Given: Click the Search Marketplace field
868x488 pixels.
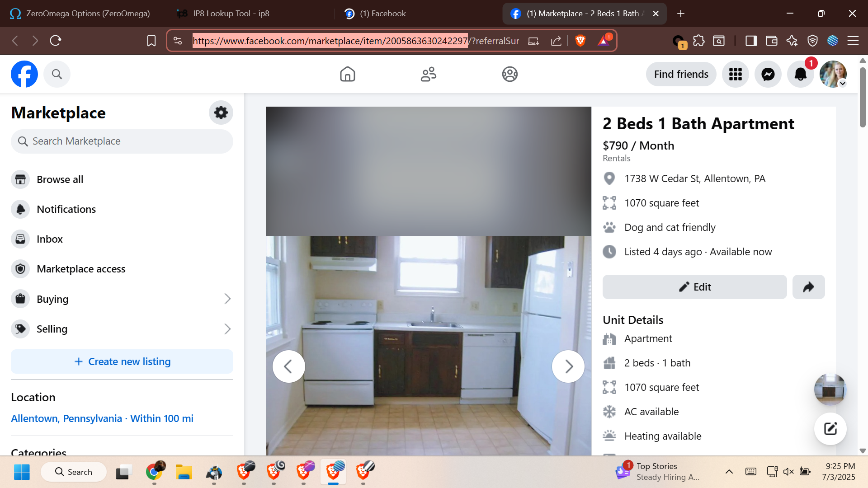Looking at the screenshot, I should (x=122, y=141).
